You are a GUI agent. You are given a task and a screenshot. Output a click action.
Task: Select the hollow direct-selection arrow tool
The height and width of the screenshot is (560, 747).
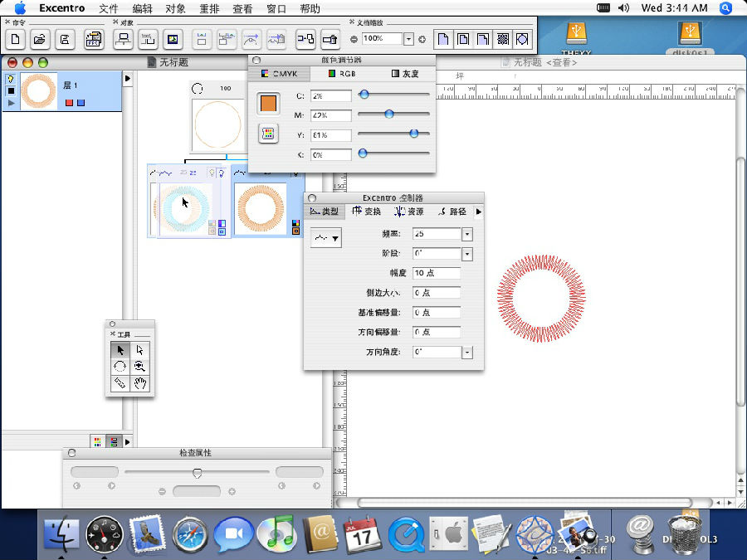(x=140, y=349)
